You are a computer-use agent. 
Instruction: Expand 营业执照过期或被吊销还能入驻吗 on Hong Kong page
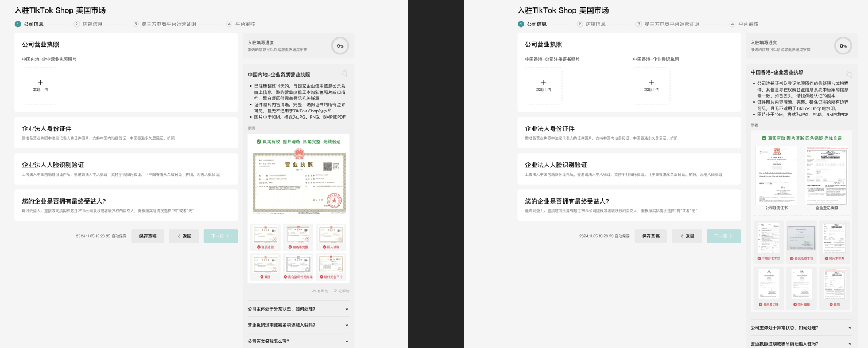tap(801, 343)
